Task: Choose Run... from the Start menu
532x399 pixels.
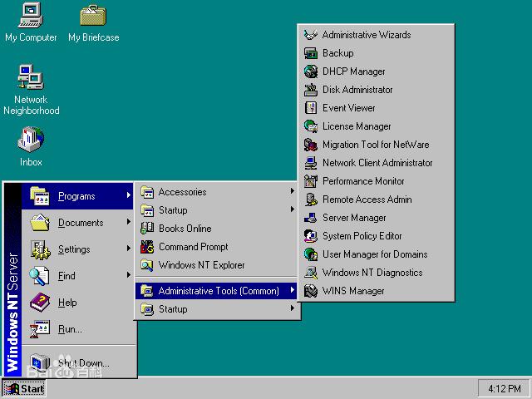Action: (77, 329)
